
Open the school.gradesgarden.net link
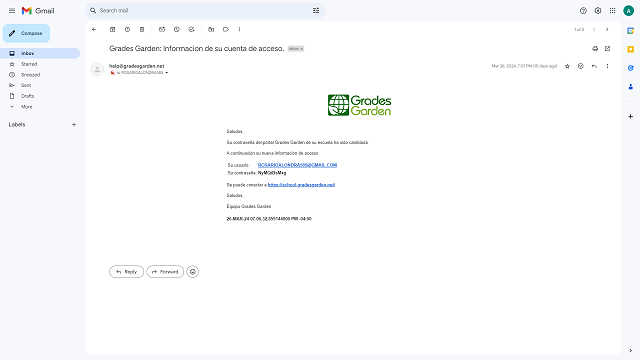[301, 185]
